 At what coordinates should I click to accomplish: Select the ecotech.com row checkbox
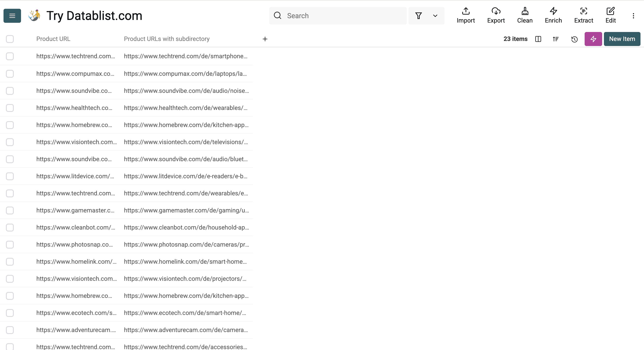(10, 313)
